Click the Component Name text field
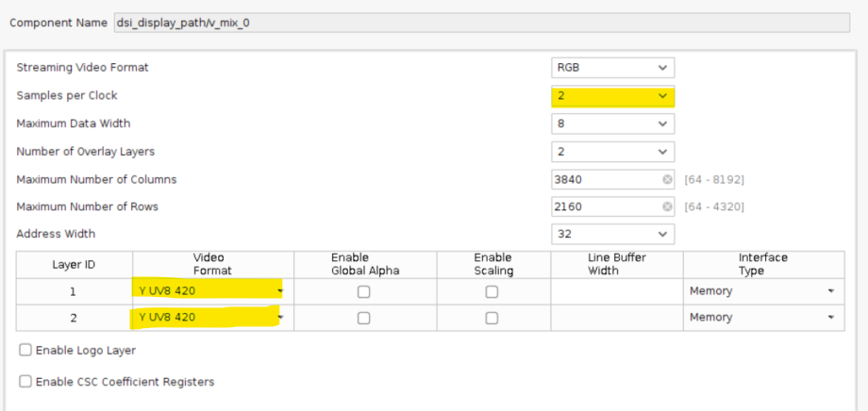Screen dimensions: 868x411 click(x=472, y=21)
